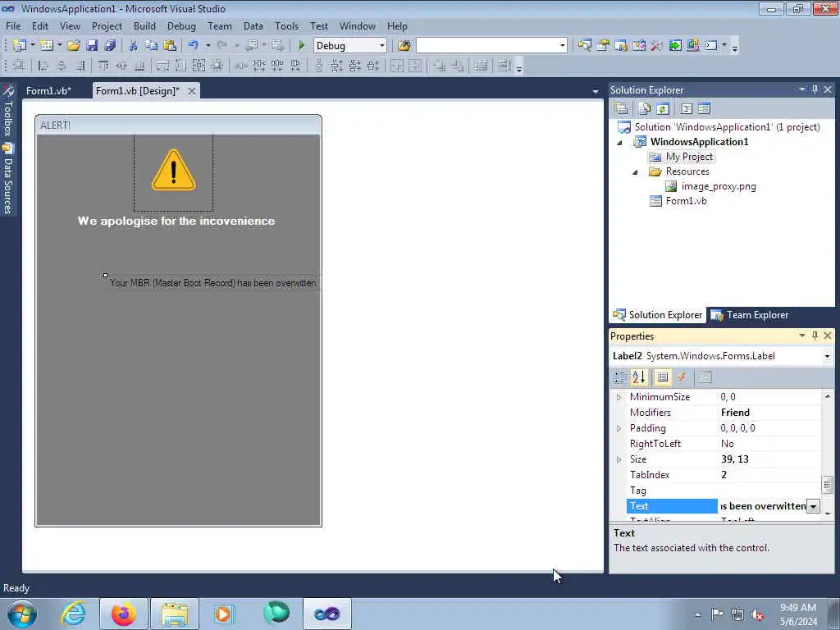Click the Copy icon in the toolbar

[152, 46]
